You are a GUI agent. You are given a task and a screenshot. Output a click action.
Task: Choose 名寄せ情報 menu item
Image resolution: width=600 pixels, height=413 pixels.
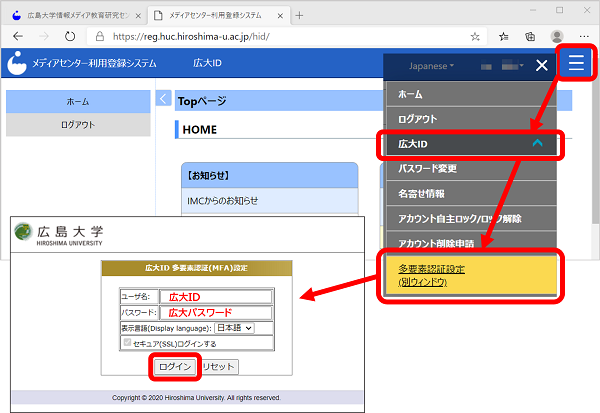pos(471,194)
